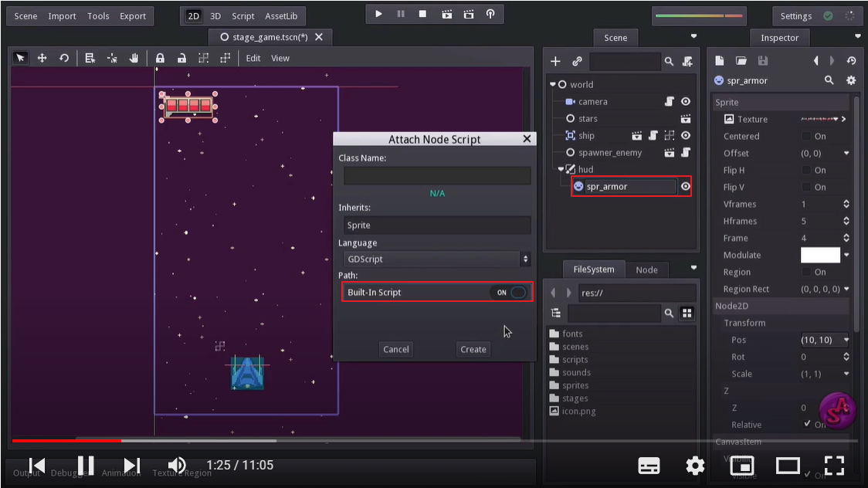Enable the Flip H checkbox
The height and width of the screenshot is (488, 868).
(806, 170)
